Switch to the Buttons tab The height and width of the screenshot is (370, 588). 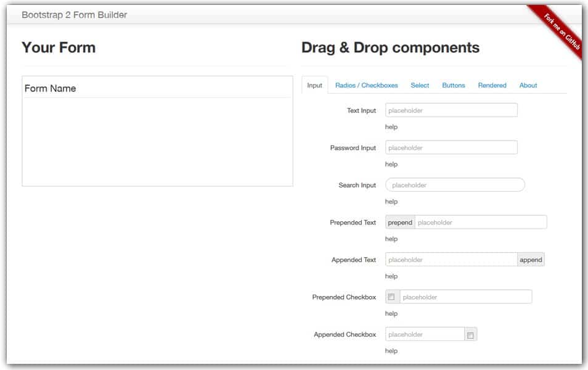(x=453, y=85)
